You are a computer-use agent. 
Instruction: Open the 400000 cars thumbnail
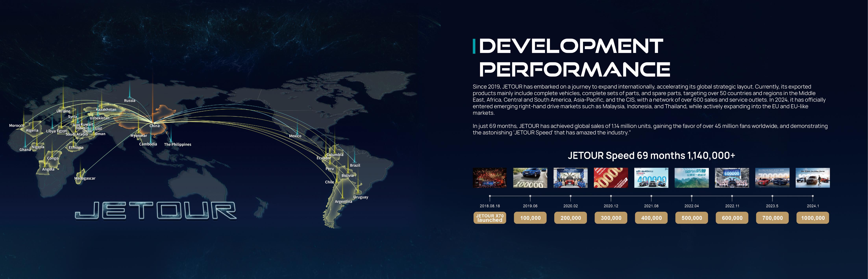click(x=651, y=178)
